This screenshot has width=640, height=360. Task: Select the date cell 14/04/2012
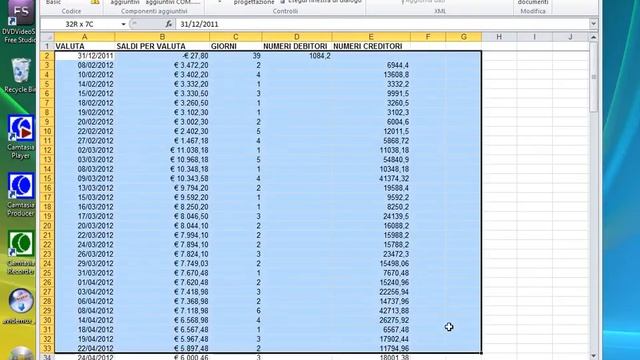pyautogui.click(x=84, y=320)
